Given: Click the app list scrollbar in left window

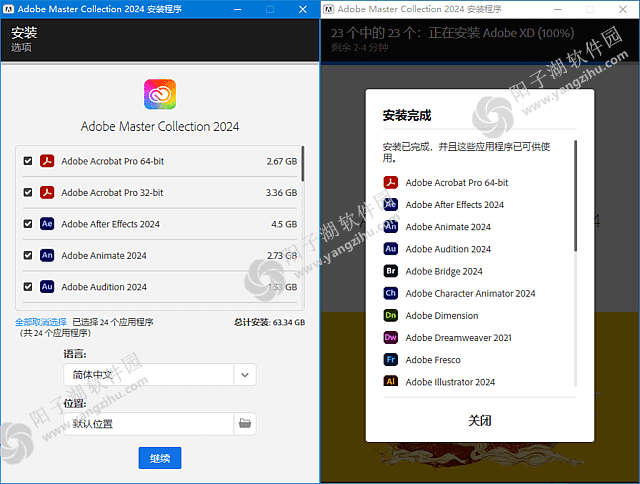Looking at the screenshot, I should coord(302,163).
